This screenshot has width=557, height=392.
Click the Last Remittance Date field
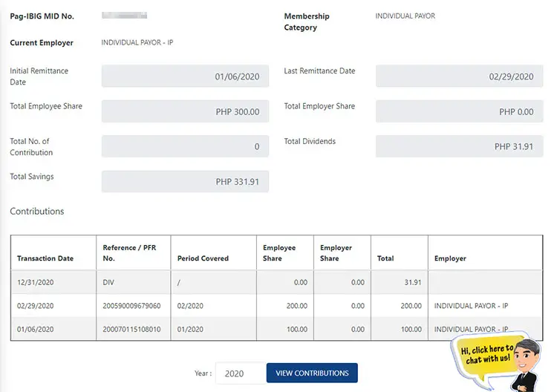pos(459,76)
